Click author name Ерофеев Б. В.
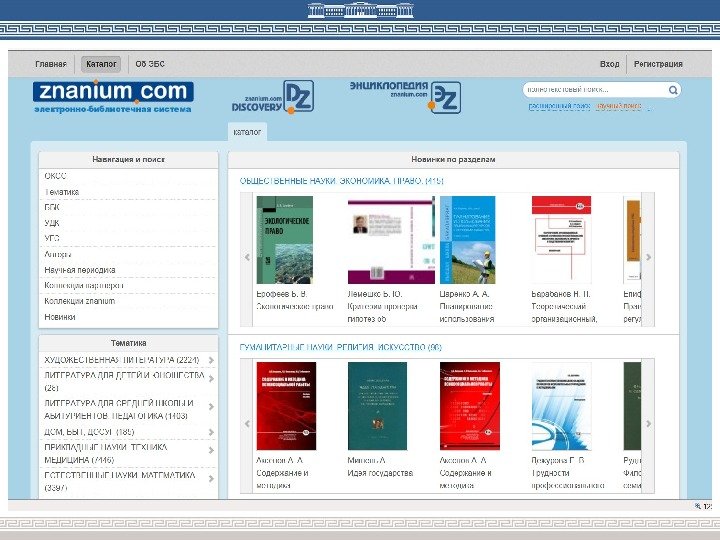This screenshot has width=720, height=540. 281,294
